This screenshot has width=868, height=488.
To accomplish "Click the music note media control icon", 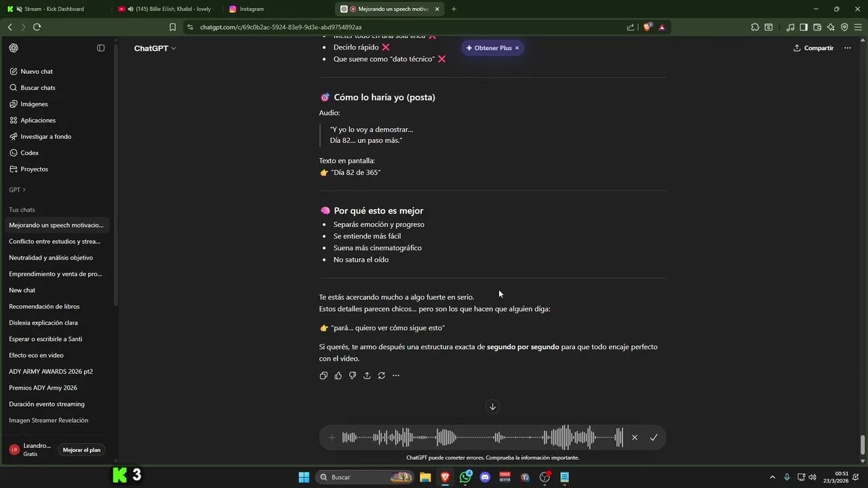I will click(790, 27).
